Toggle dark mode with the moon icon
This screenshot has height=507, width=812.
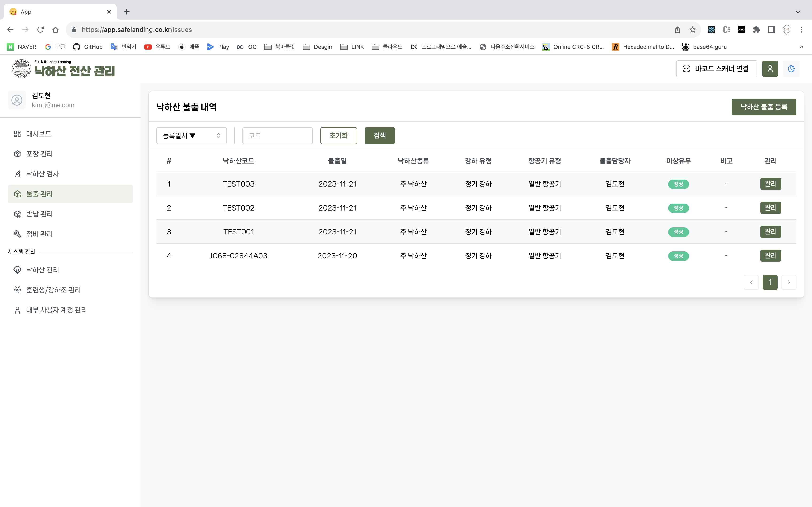coord(791,69)
